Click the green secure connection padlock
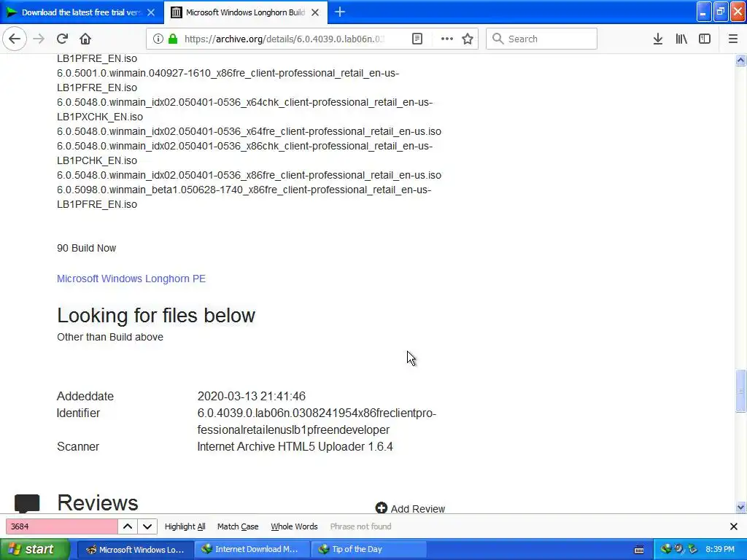Screen dimensions: 747x560 pyautogui.click(x=173, y=39)
